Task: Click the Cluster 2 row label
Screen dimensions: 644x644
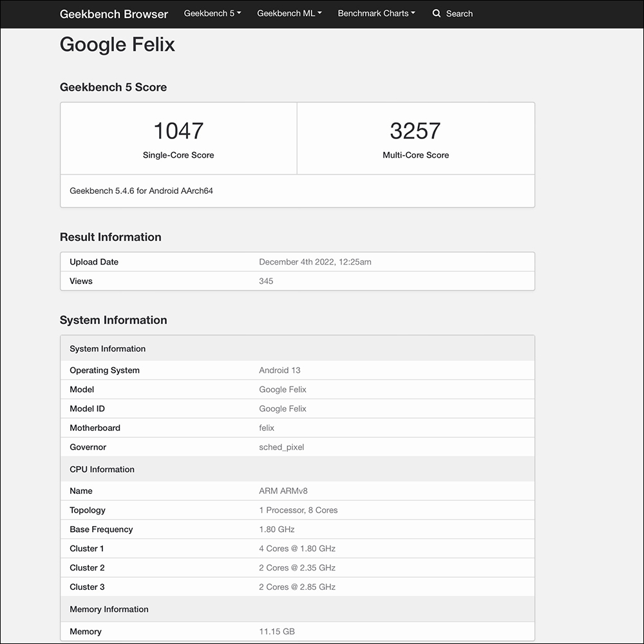Action: click(x=87, y=567)
